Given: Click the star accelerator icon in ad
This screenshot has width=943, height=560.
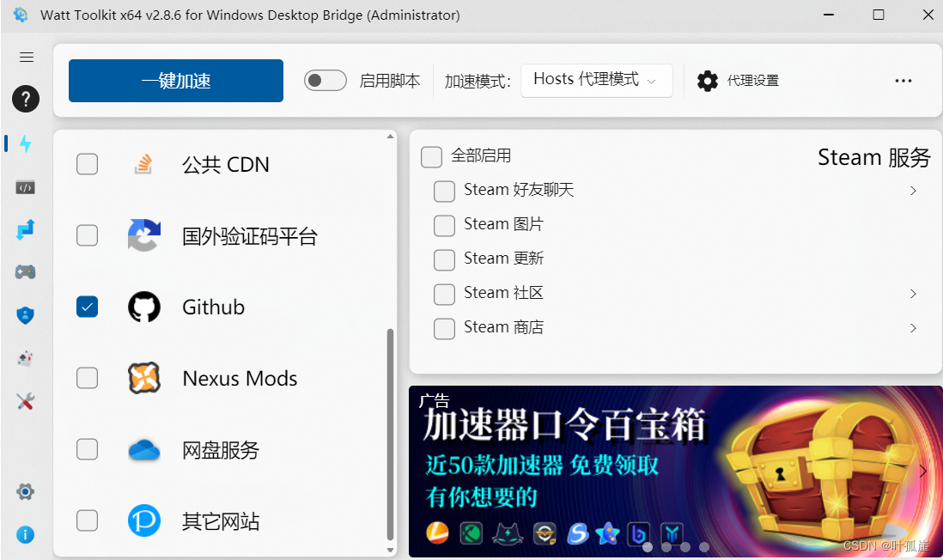Looking at the screenshot, I should coord(607,533).
